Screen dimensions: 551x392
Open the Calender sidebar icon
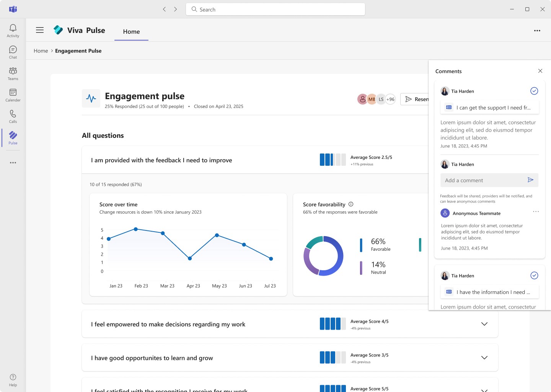click(x=13, y=95)
